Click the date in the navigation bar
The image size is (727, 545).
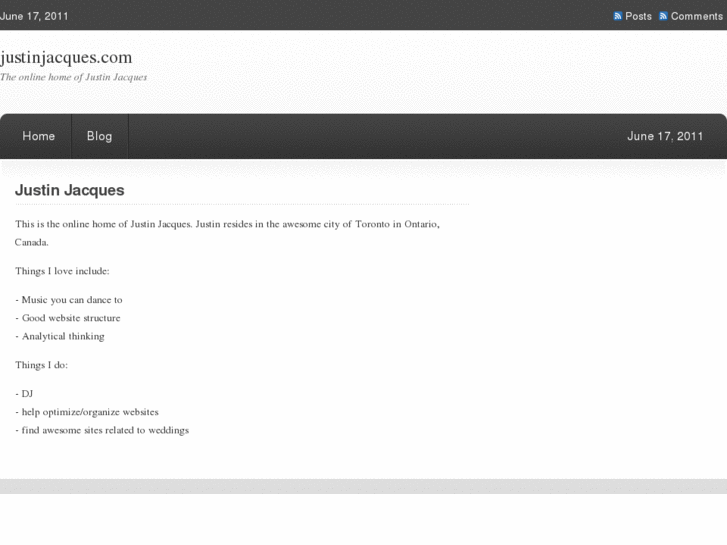pyautogui.click(x=665, y=136)
